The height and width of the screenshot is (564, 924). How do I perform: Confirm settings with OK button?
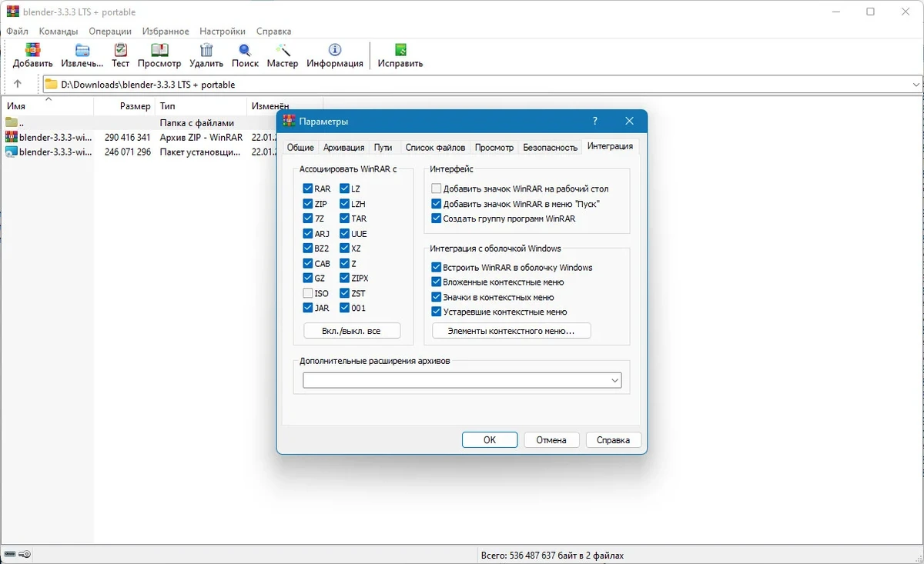[x=490, y=440]
